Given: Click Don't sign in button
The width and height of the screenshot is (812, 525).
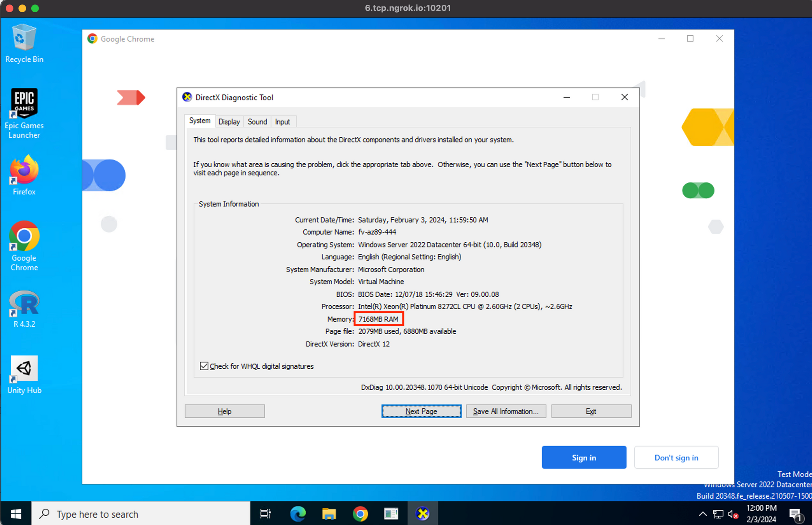Looking at the screenshot, I should pos(676,458).
